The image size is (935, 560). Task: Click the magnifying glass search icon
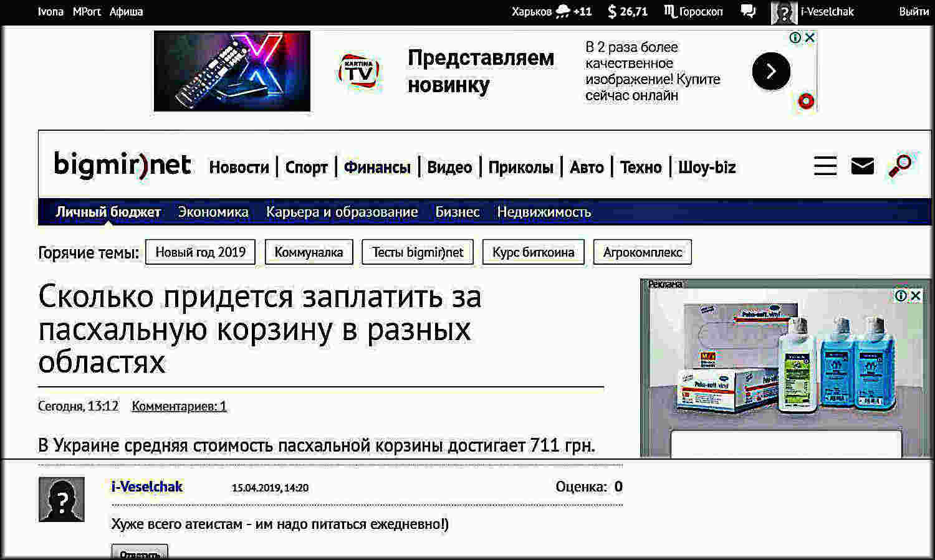point(900,165)
